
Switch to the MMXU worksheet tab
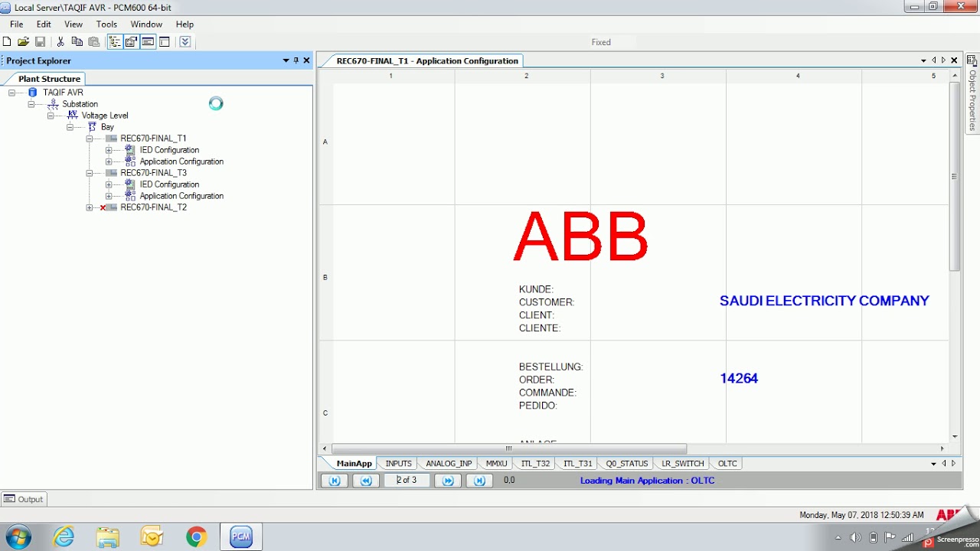pos(496,464)
